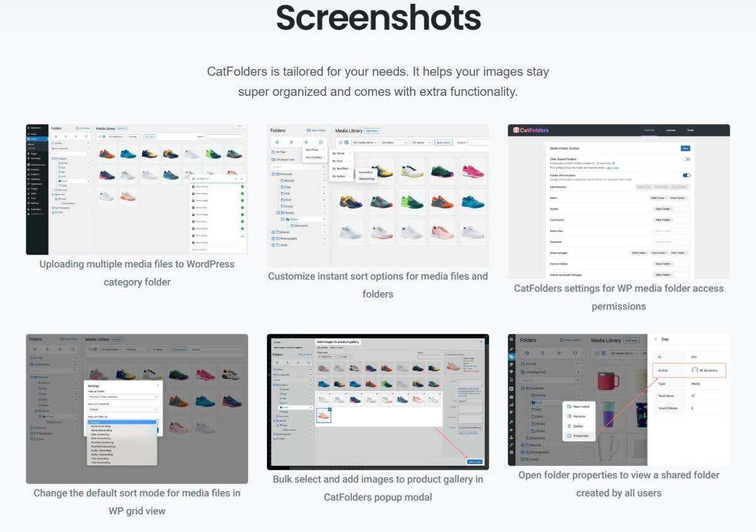Click the Save button in Media Folder Access
756x532 pixels.
pyautogui.click(x=685, y=149)
